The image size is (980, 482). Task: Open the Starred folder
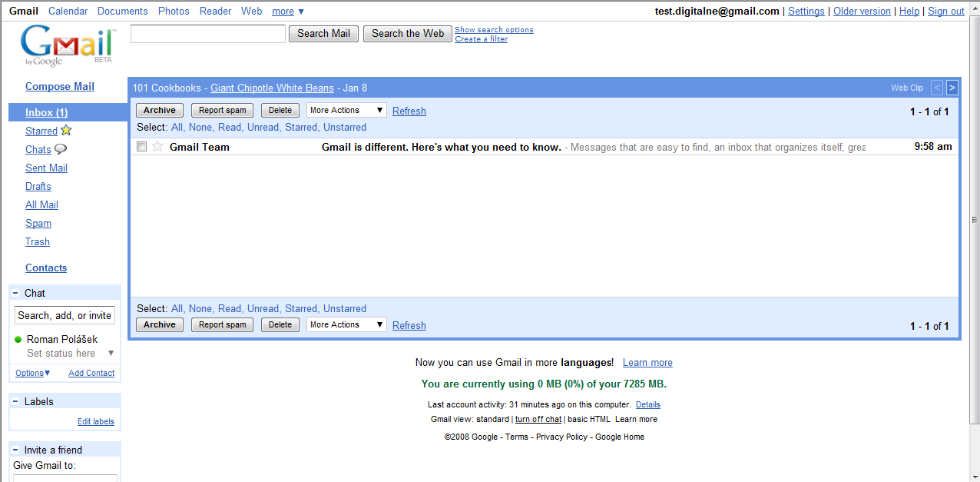pyautogui.click(x=41, y=131)
